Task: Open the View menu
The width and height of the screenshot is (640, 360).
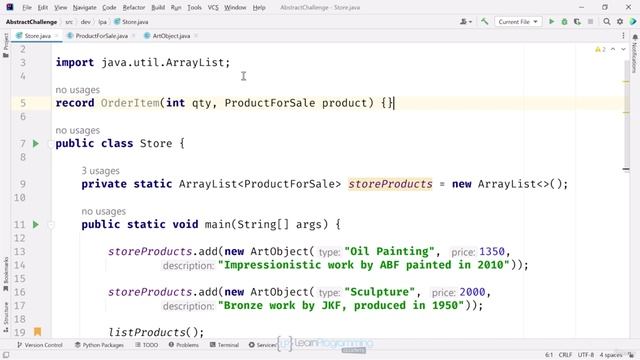Action: (x=60, y=7)
